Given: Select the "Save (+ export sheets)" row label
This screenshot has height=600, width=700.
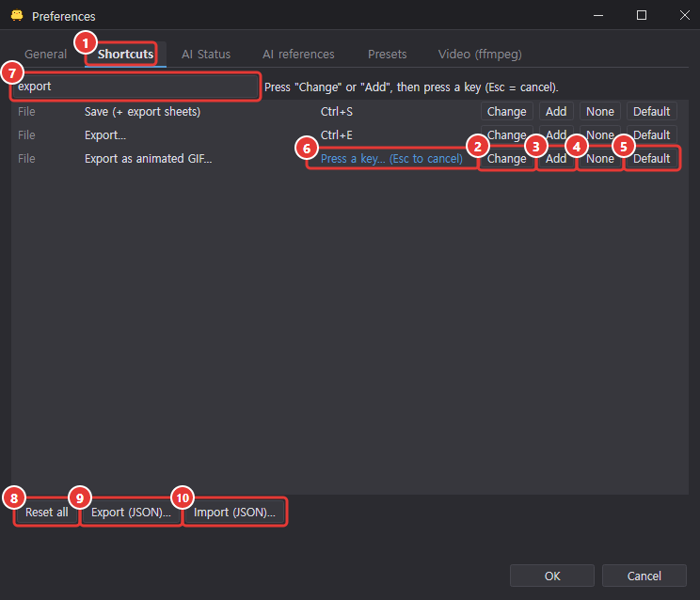Looking at the screenshot, I should 142,112.
